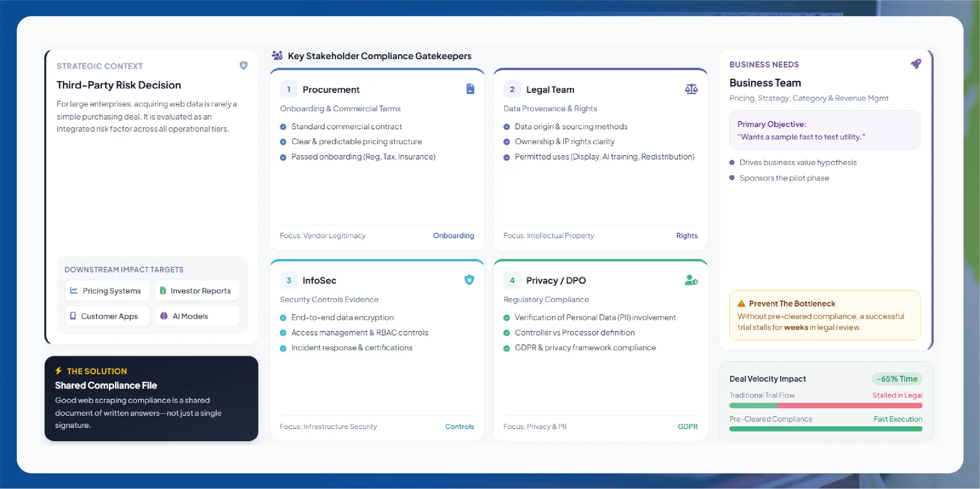
Task: Select the AI Models chip
Action: tap(197, 316)
